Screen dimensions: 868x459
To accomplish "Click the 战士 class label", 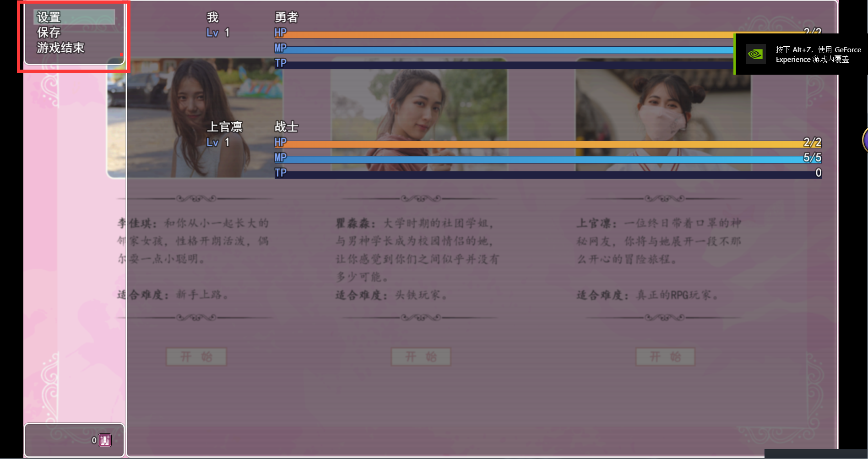I will point(287,127).
